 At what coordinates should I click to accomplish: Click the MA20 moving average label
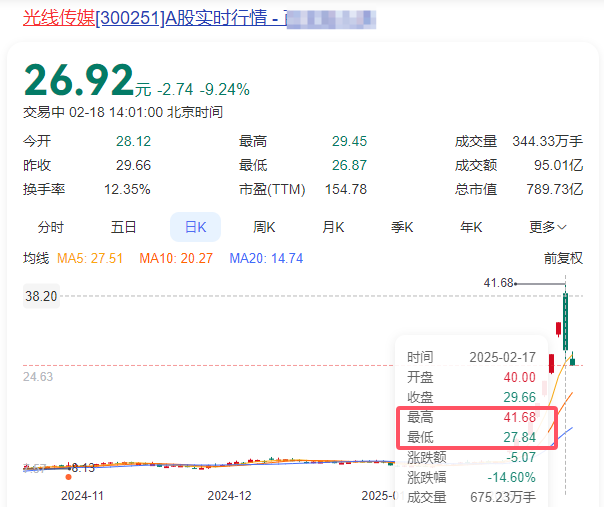[x=266, y=258]
